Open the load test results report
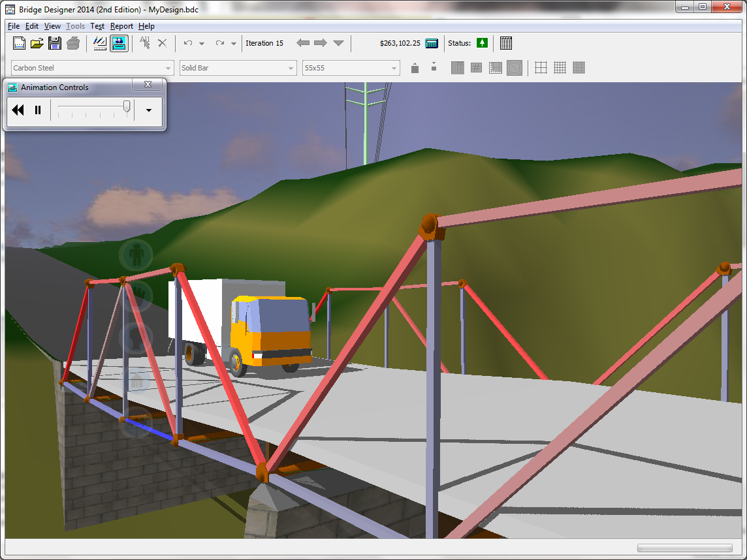Viewport: 747px width, 560px height. click(x=506, y=43)
